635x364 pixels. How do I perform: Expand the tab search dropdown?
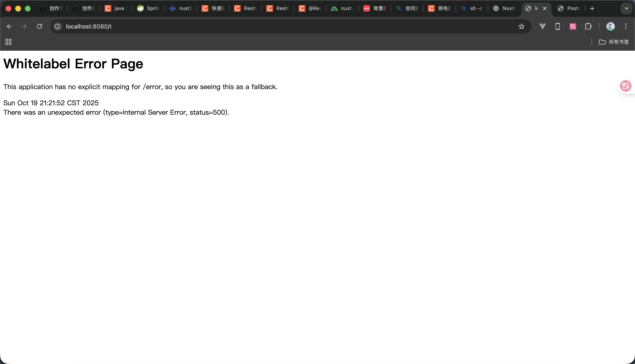coord(626,9)
